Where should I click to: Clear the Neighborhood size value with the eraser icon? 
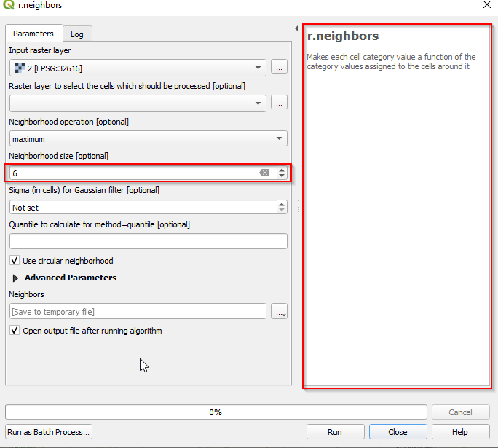[x=264, y=173]
